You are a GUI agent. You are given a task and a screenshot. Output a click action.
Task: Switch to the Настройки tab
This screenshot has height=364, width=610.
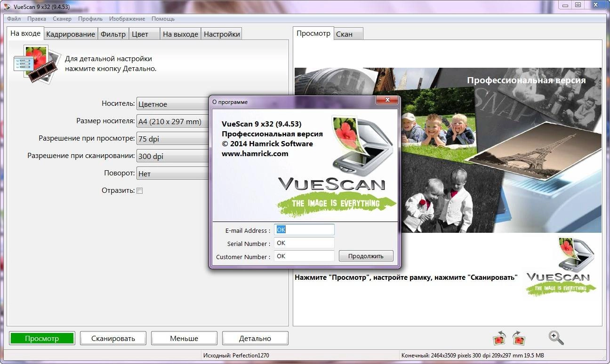222,34
